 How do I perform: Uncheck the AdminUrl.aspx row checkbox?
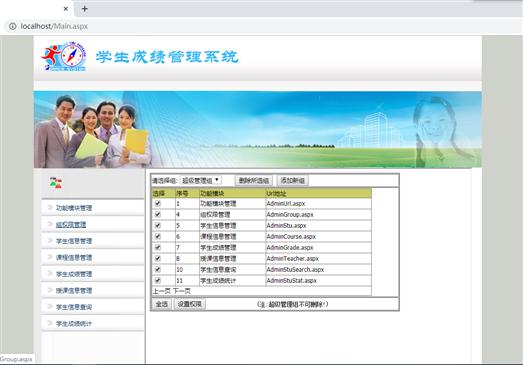[x=158, y=203]
